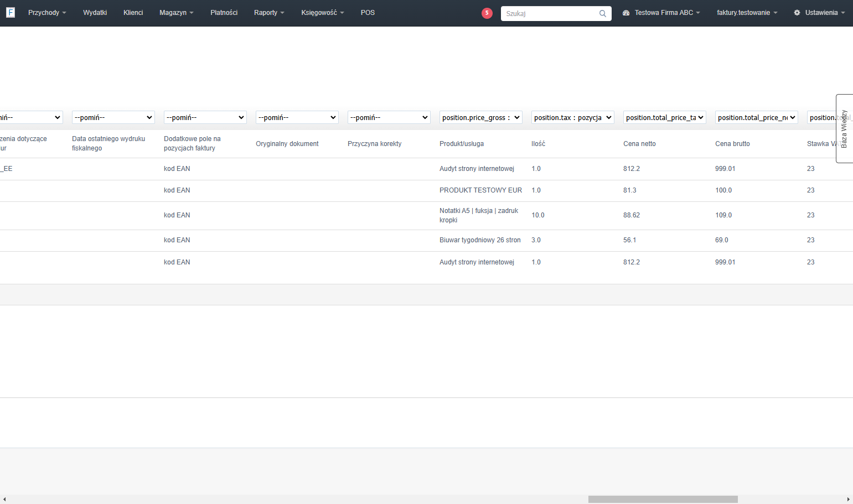Open the Przychody menu

tap(47, 13)
